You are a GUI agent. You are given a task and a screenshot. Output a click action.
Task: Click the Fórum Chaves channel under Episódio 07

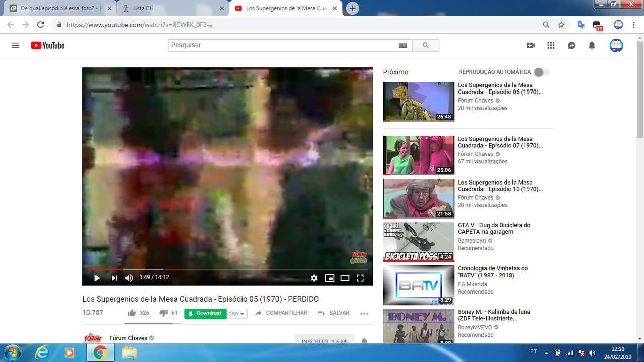click(x=475, y=154)
